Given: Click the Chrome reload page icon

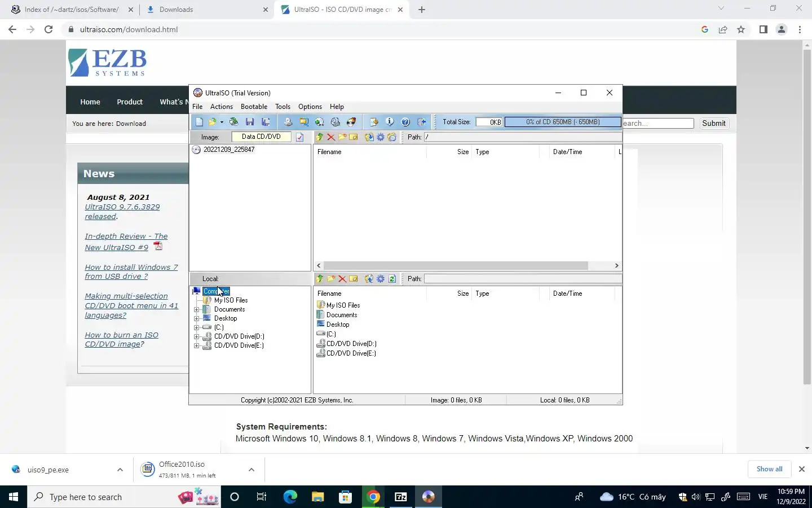Looking at the screenshot, I should coord(48,29).
